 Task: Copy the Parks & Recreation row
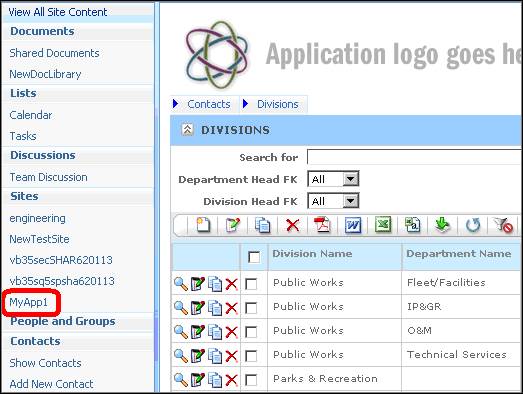point(214,380)
